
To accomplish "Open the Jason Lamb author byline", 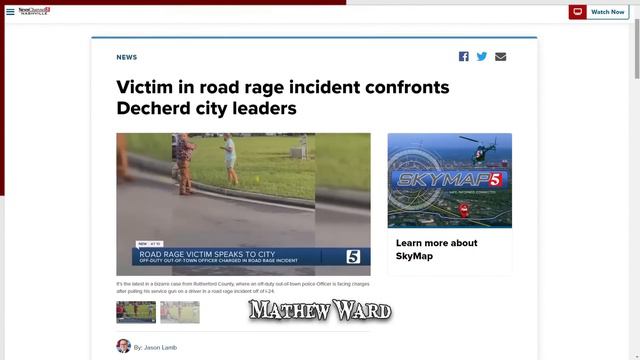I will tap(155, 348).
